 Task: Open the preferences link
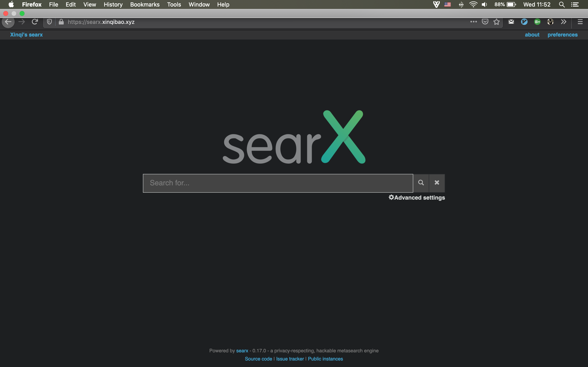coord(562,35)
